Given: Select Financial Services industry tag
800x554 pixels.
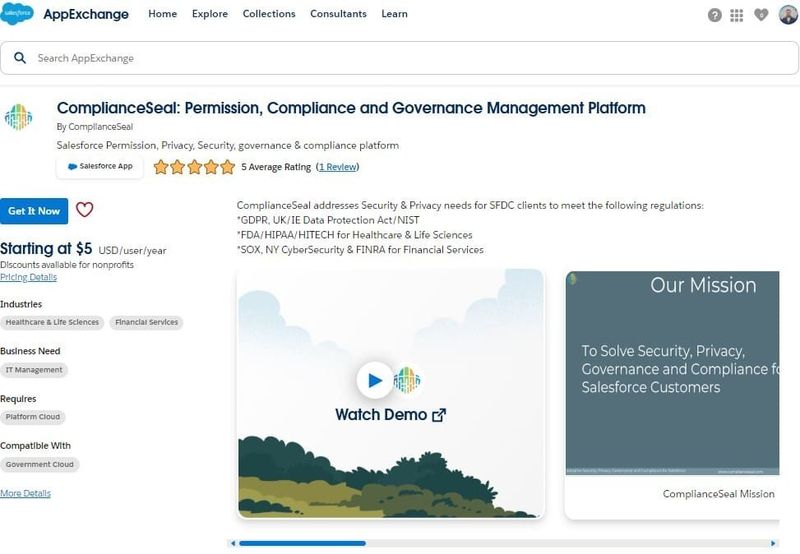Looking at the screenshot, I should [x=146, y=322].
